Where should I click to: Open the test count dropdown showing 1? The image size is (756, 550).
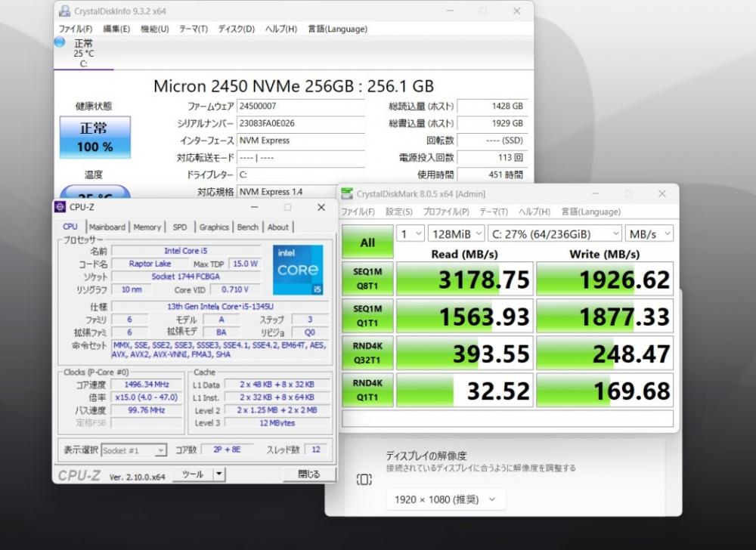click(411, 234)
